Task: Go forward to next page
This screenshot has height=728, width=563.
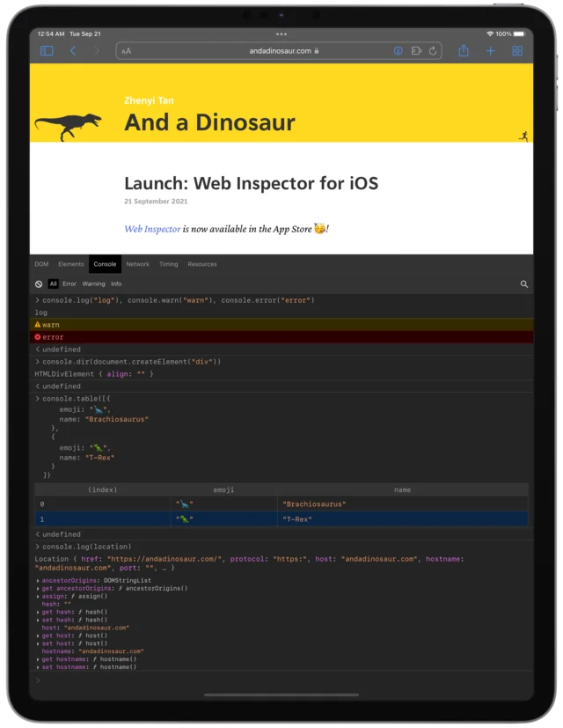Action: click(x=97, y=50)
